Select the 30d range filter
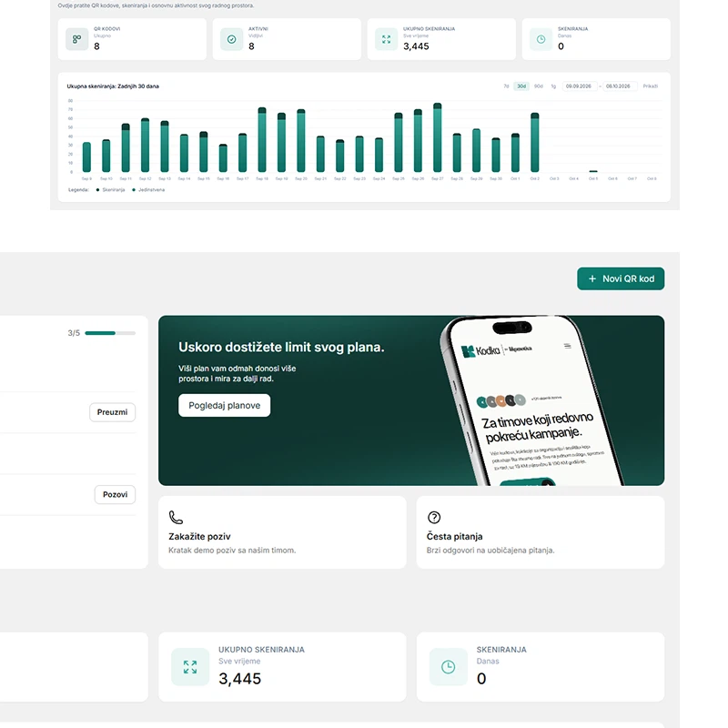This screenshot has width=728, height=728. pyautogui.click(x=521, y=86)
